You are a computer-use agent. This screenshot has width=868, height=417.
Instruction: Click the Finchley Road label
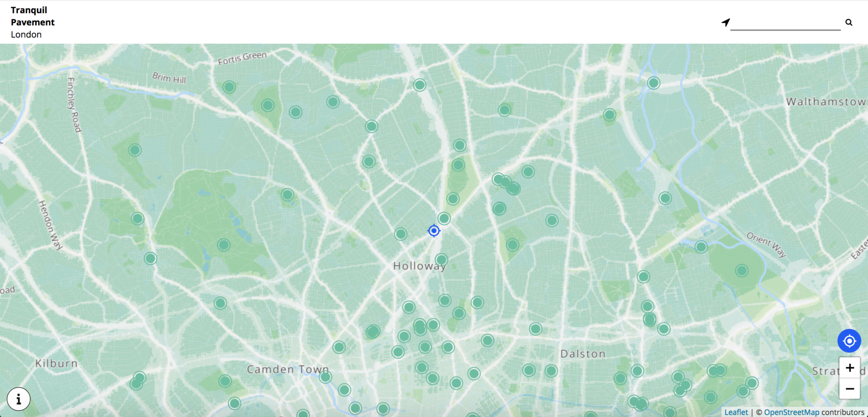(74, 105)
